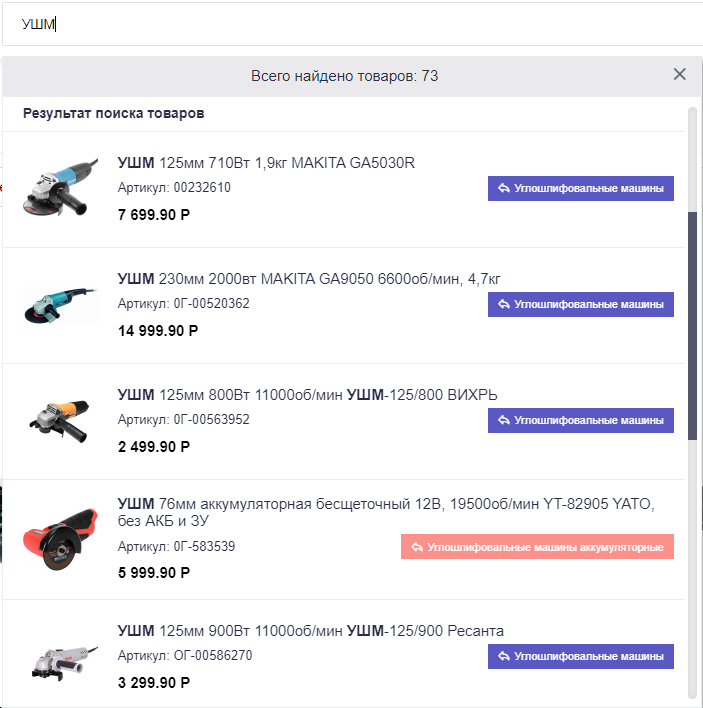This screenshot has height=708, width=703.
Task: Click the results list scrollbar thumb
Action: (x=693, y=320)
